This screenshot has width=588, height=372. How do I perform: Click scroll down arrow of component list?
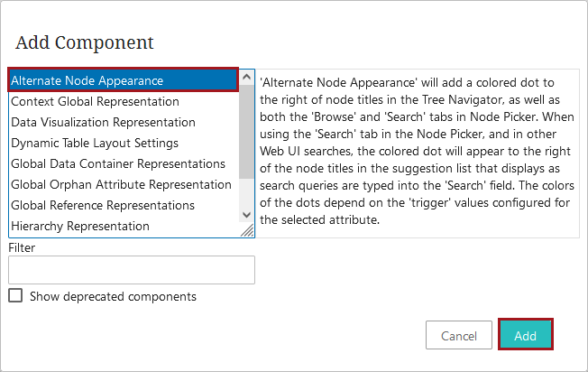pyautogui.click(x=246, y=215)
